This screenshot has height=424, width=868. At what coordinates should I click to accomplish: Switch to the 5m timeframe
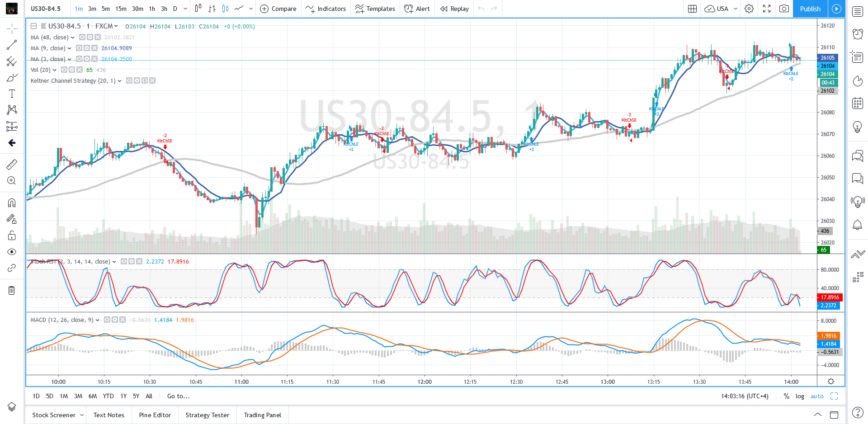[x=106, y=9]
